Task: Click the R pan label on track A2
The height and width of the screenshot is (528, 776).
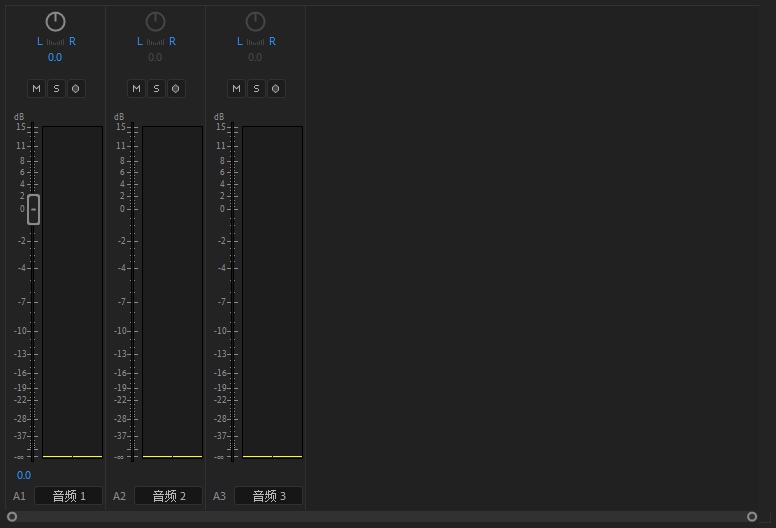Action: tap(172, 42)
